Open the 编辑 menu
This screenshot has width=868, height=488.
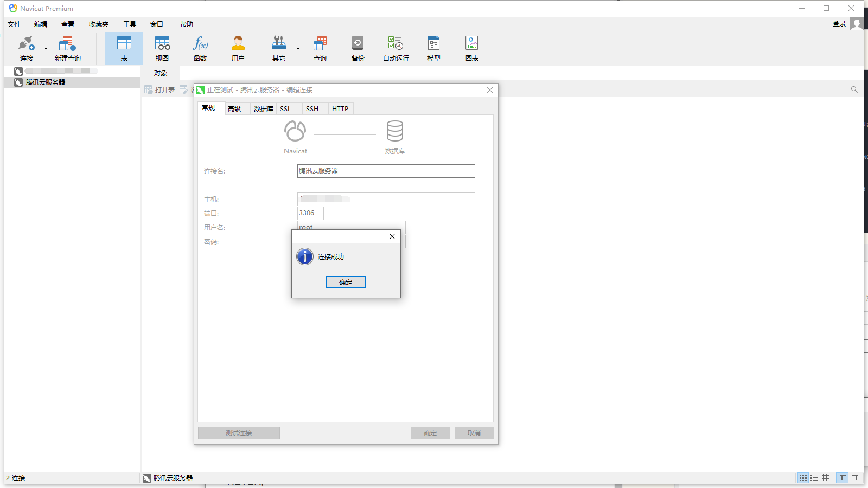tap(41, 24)
